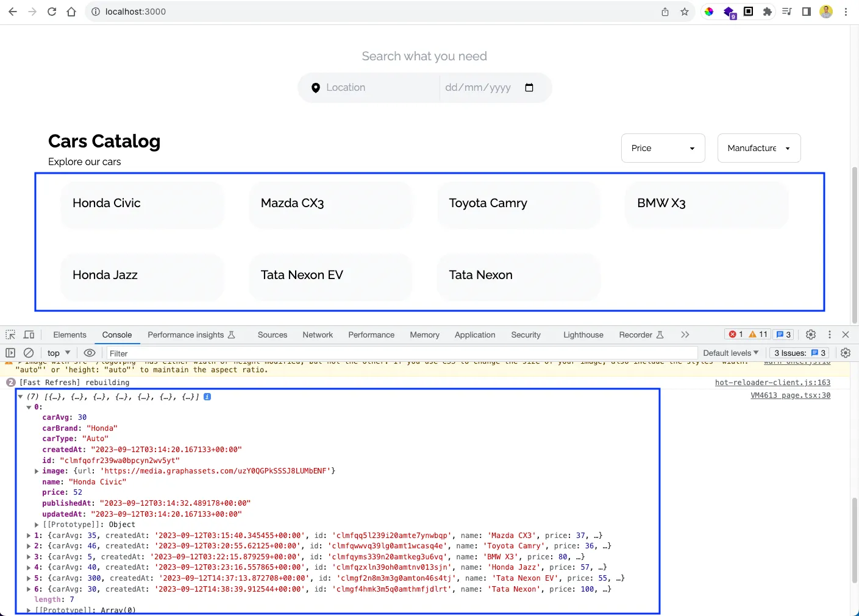Open the Chrome profile avatar
Screen dimensions: 859x616
[826, 12]
